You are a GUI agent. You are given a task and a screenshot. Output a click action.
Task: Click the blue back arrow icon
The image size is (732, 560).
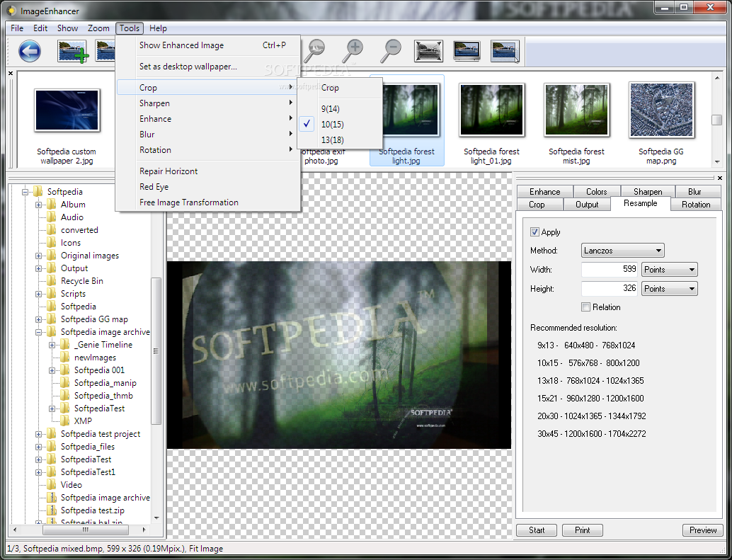[30, 52]
